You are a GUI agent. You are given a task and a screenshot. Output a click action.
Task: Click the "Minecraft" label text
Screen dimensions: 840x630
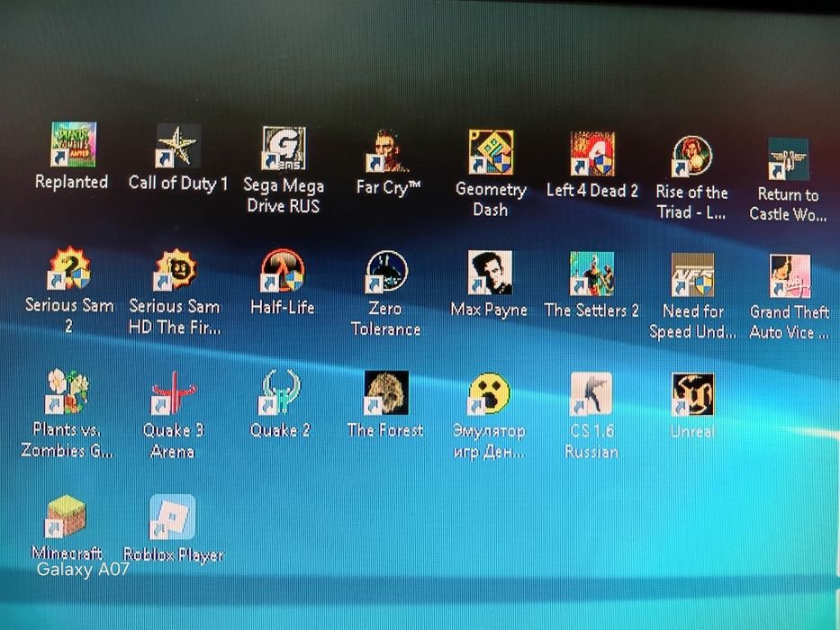point(67,553)
